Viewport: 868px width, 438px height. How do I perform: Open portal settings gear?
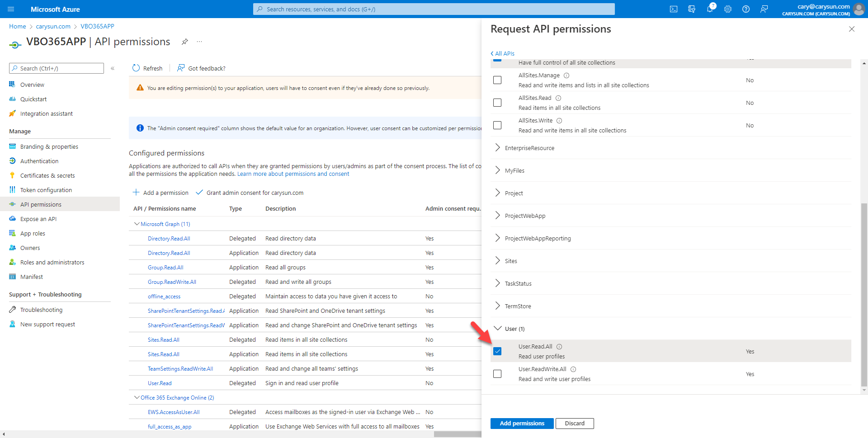pyautogui.click(x=728, y=9)
